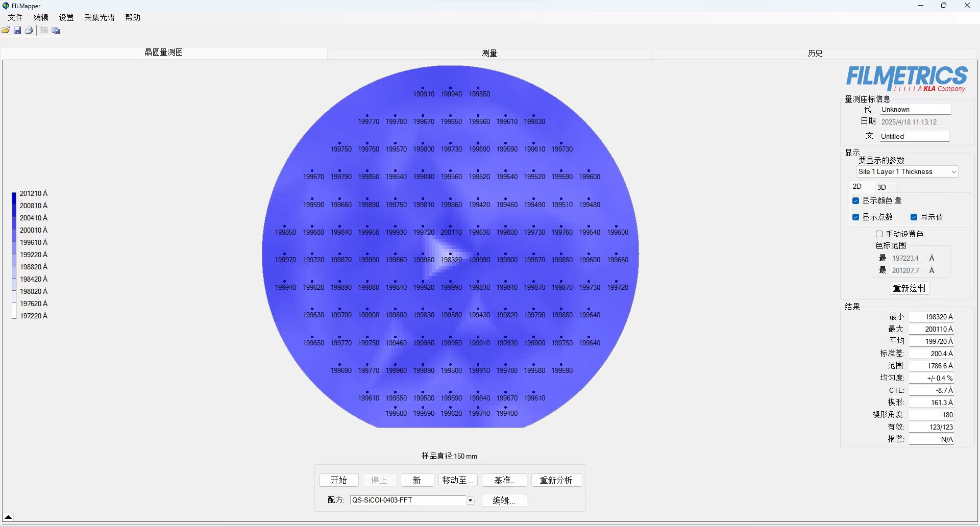Click the up-arrow expander at bottom left
Viewport: 980px width, 527px height.
coord(8,517)
